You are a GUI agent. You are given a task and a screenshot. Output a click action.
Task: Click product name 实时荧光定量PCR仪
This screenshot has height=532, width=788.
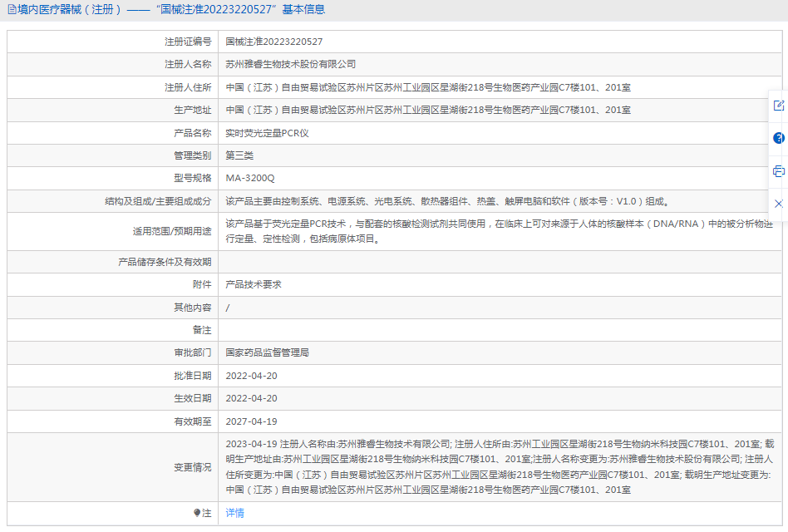(x=267, y=133)
